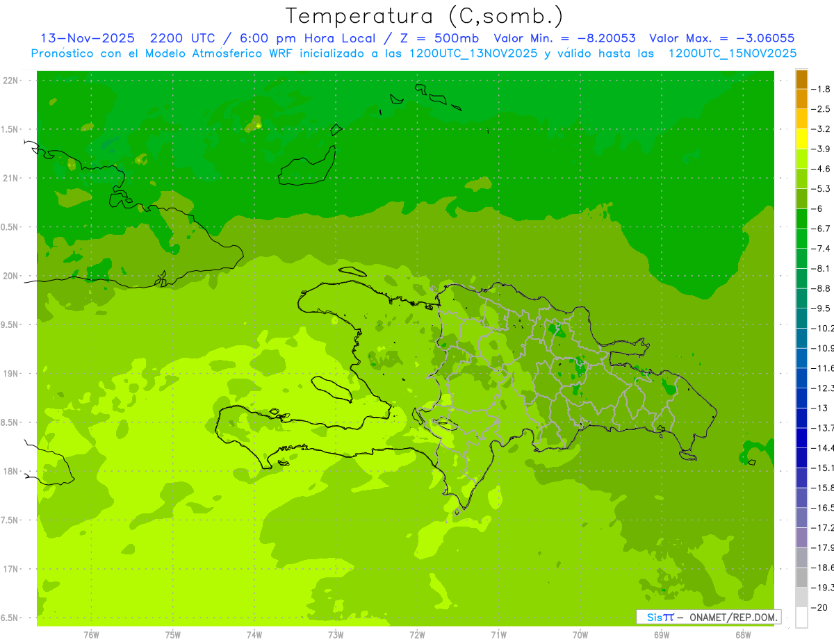Click the '-6.7' colorbar label
The image size is (834, 644).
click(x=821, y=229)
